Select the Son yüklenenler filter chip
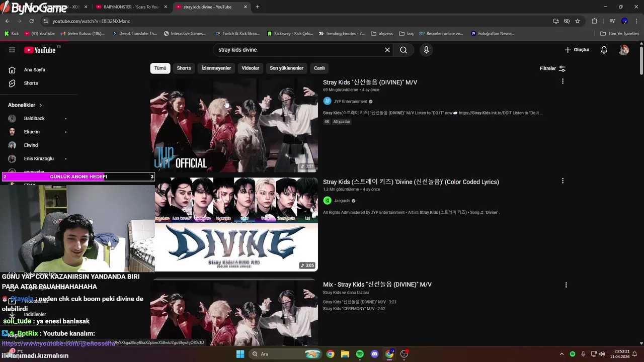Image resolution: width=644 pixels, height=362 pixels. 286,68
